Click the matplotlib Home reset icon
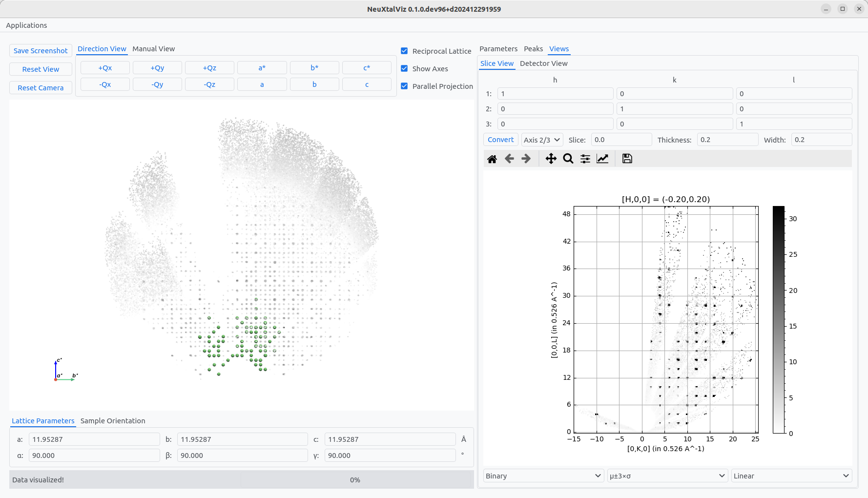The image size is (868, 498). 492,159
